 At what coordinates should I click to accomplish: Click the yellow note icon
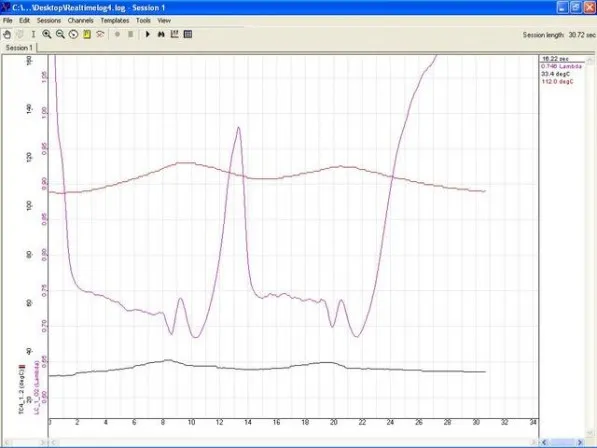[87, 35]
